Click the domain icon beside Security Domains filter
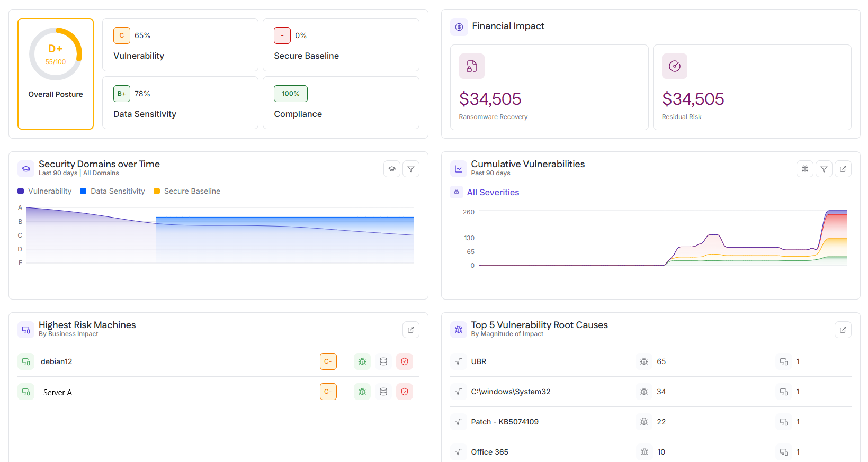Image resolution: width=868 pixels, height=462 pixels. [x=392, y=169]
